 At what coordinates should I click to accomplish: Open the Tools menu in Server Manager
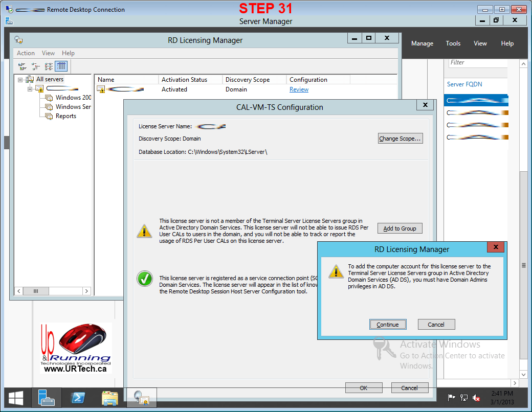point(453,43)
